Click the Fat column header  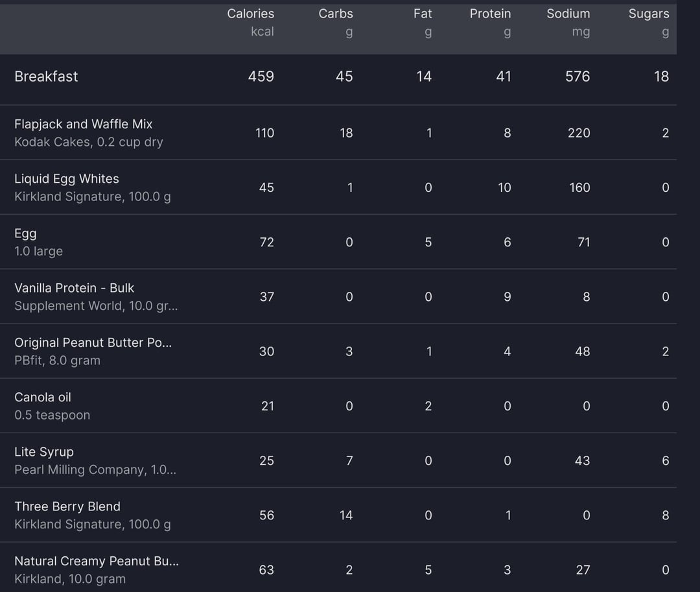tap(423, 22)
